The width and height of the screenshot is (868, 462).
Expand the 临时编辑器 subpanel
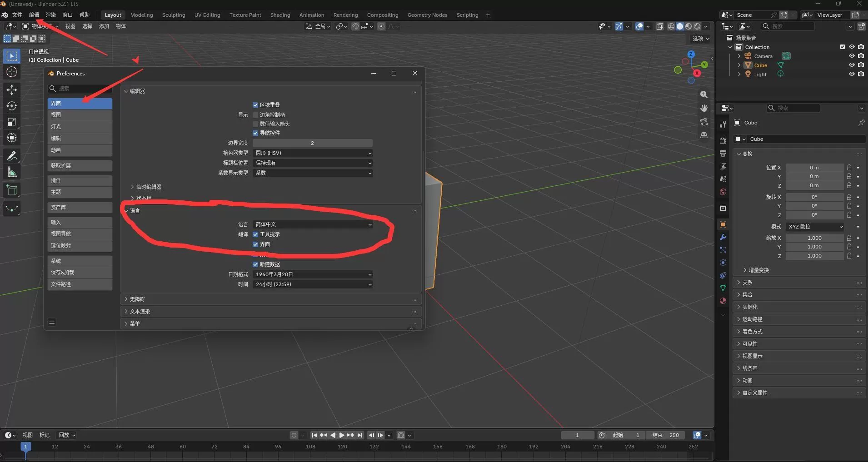click(x=146, y=187)
